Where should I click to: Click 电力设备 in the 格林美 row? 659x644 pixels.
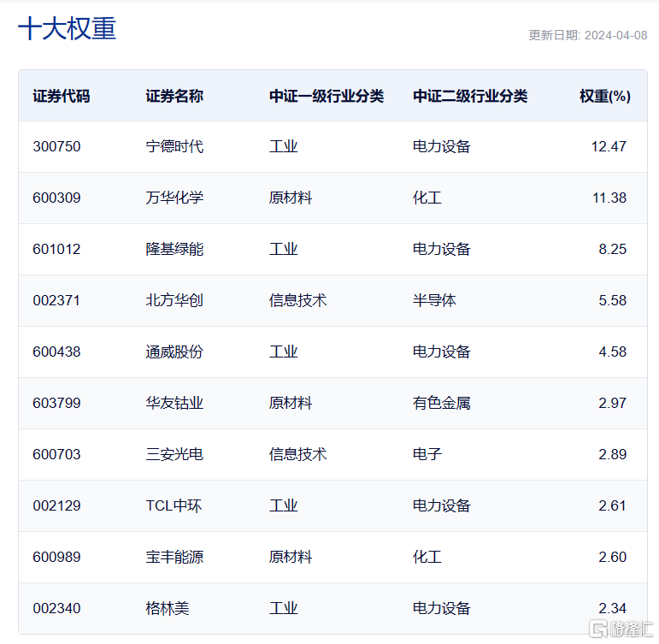442,608
